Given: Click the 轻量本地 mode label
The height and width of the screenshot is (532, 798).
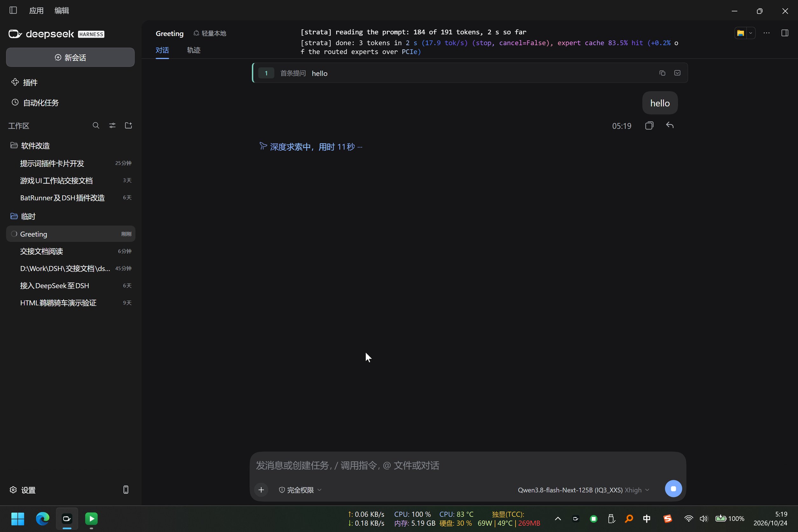Looking at the screenshot, I should (x=210, y=33).
